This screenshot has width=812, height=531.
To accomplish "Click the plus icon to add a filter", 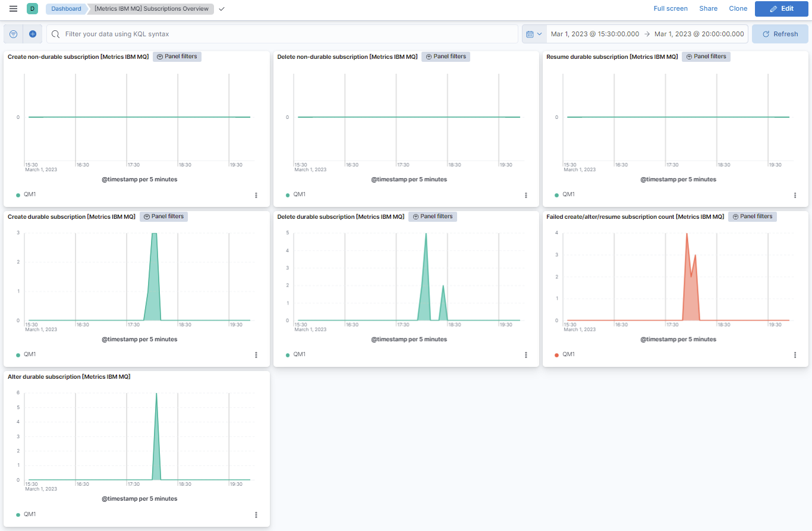I will click(x=32, y=34).
